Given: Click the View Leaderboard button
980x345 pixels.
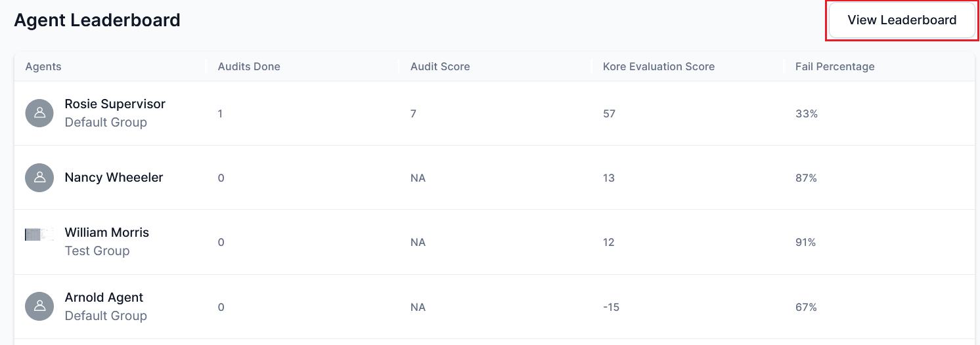Looking at the screenshot, I should click(901, 20).
